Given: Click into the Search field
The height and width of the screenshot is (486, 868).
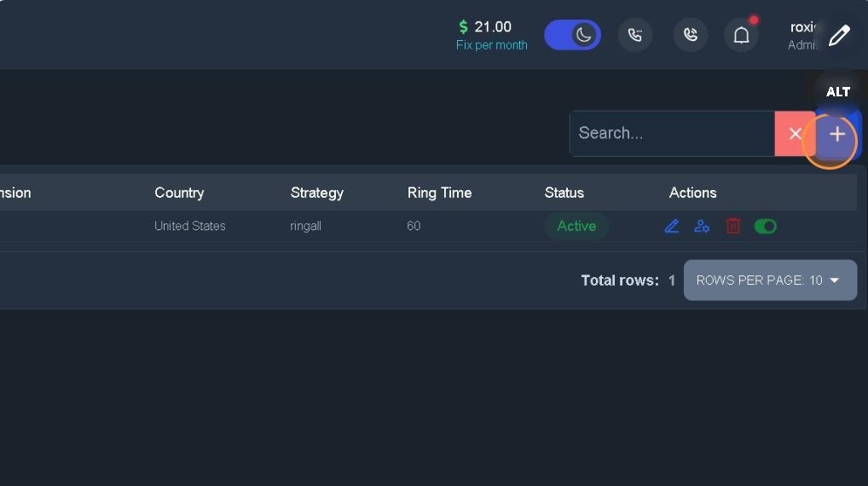Looking at the screenshot, I should [x=672, y=134].
